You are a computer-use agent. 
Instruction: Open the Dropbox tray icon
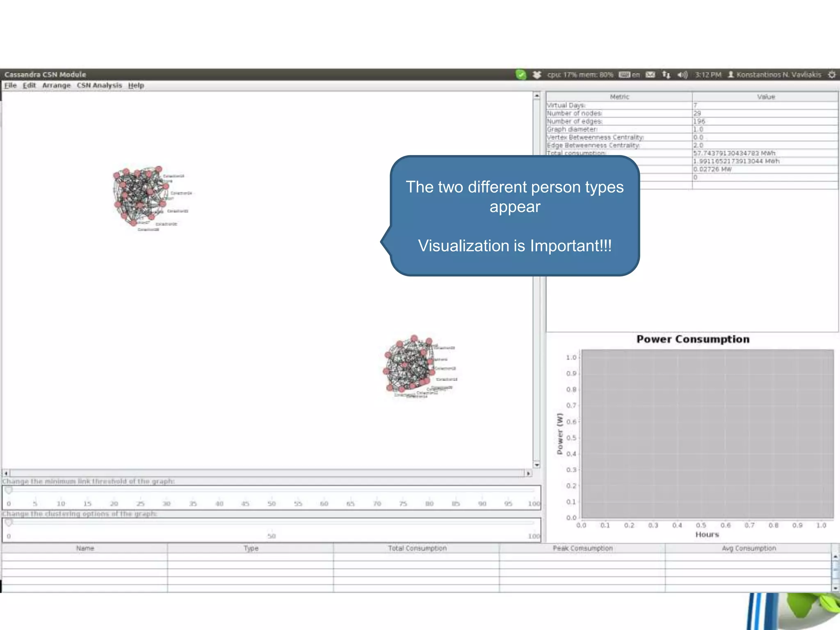(537, 75)
